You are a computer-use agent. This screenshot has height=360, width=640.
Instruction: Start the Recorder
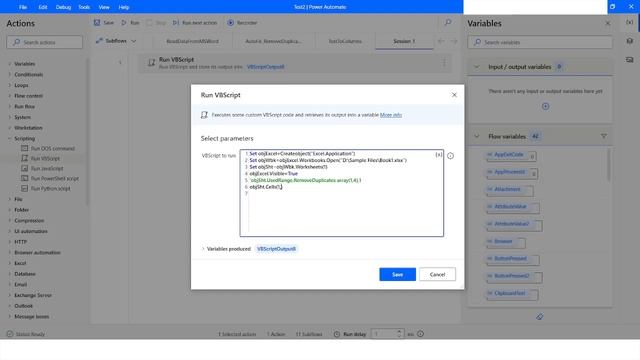point(242,23)
